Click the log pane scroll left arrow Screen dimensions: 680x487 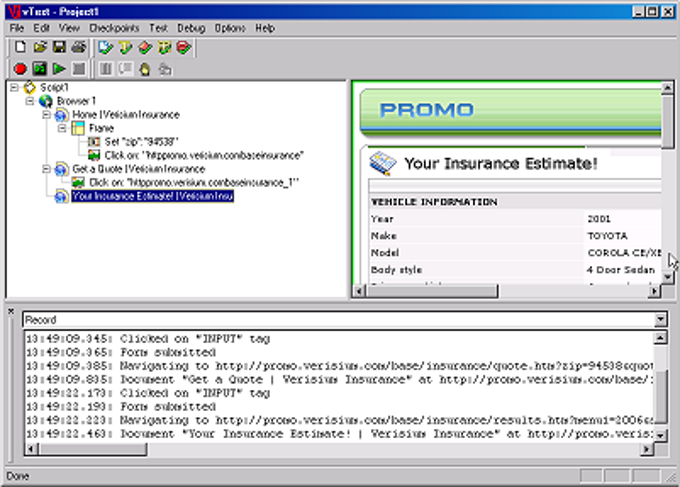tap(31, 449)
